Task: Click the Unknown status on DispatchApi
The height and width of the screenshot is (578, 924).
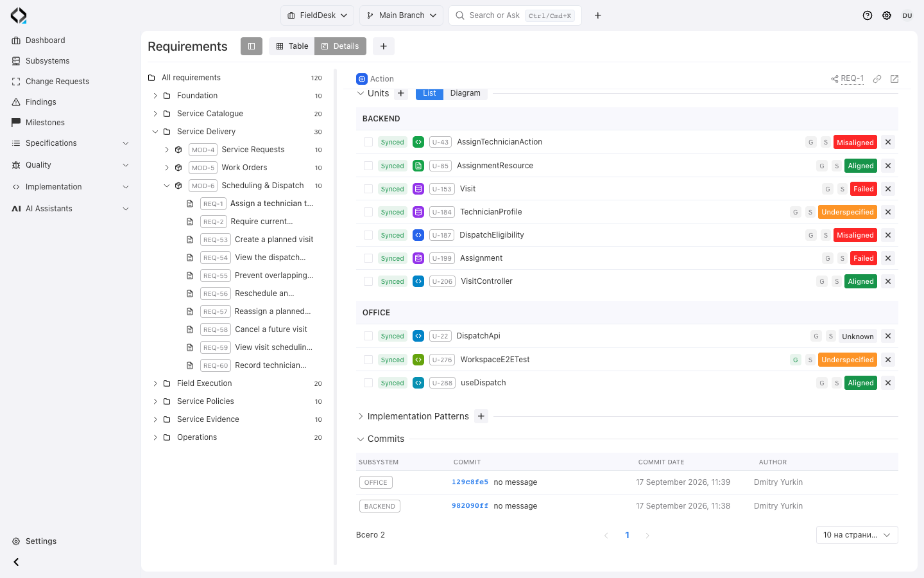Action: coord(858,337)
